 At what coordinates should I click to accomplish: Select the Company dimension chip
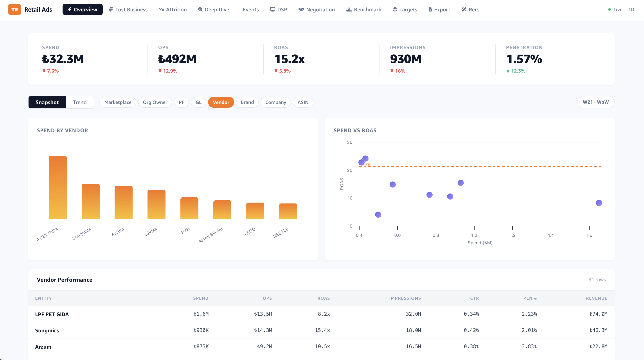pos(276,102)
